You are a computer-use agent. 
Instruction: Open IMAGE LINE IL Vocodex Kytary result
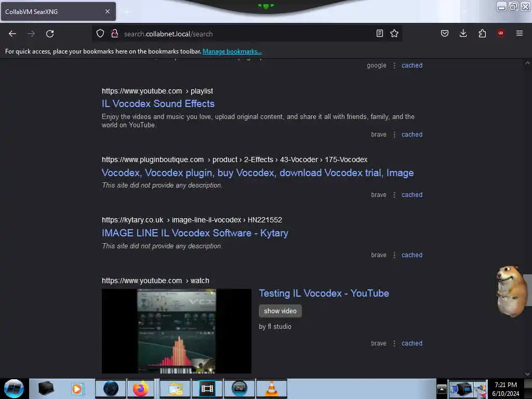195,233
